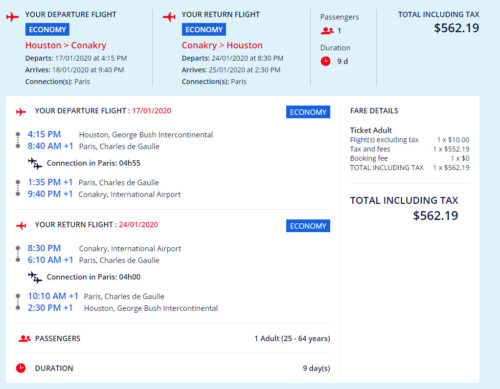Click the red airplane icon beside departure flight header
The height and width of the screenshot is (389, 500).
click(12, 17)
